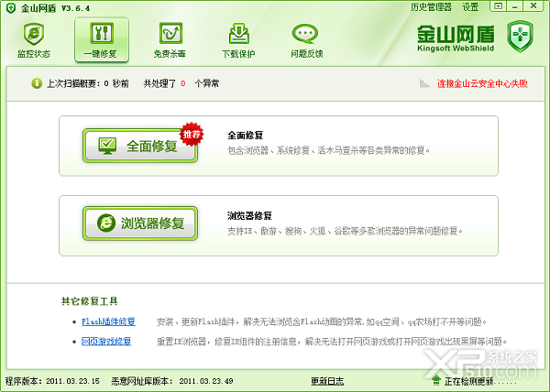
Task: Click the description starting 安装、更新Flash插件
Action: [x=322, y=321]
